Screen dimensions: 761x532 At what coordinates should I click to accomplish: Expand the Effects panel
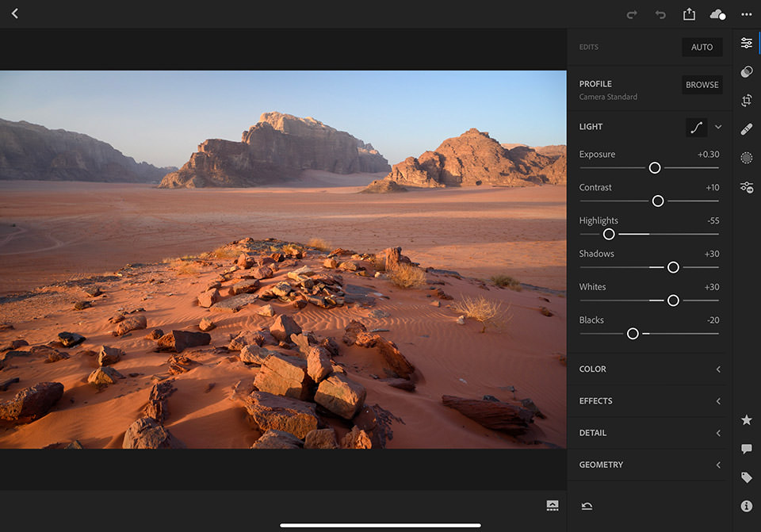(649, 401)
